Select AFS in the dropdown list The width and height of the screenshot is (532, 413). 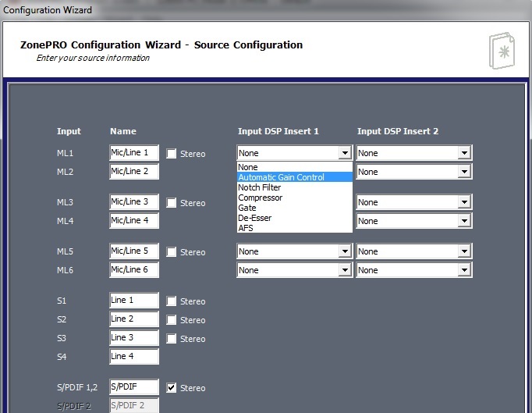tap(246, 228)
